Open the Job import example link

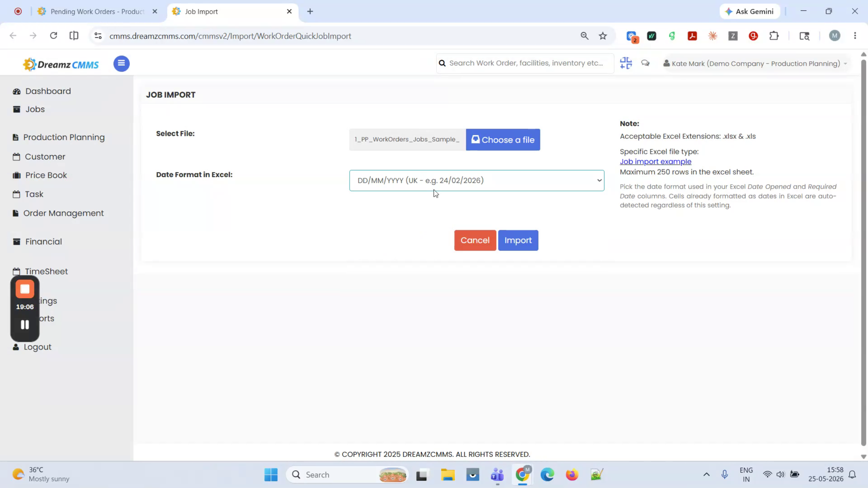pos(655,162)
